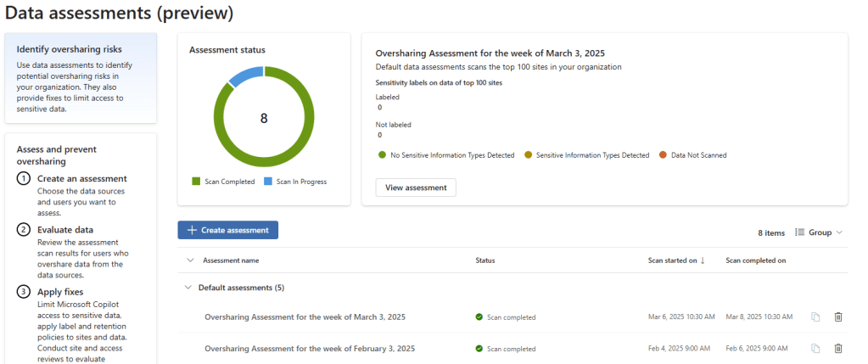868x364 pixels.
Task: Toggle the chevron beside Assessment name header
Action: pos(189,260)
